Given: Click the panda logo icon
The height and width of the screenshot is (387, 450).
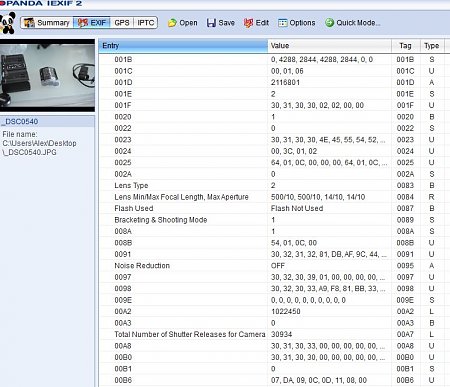Looking at the screenshot, I should [8, 23].
